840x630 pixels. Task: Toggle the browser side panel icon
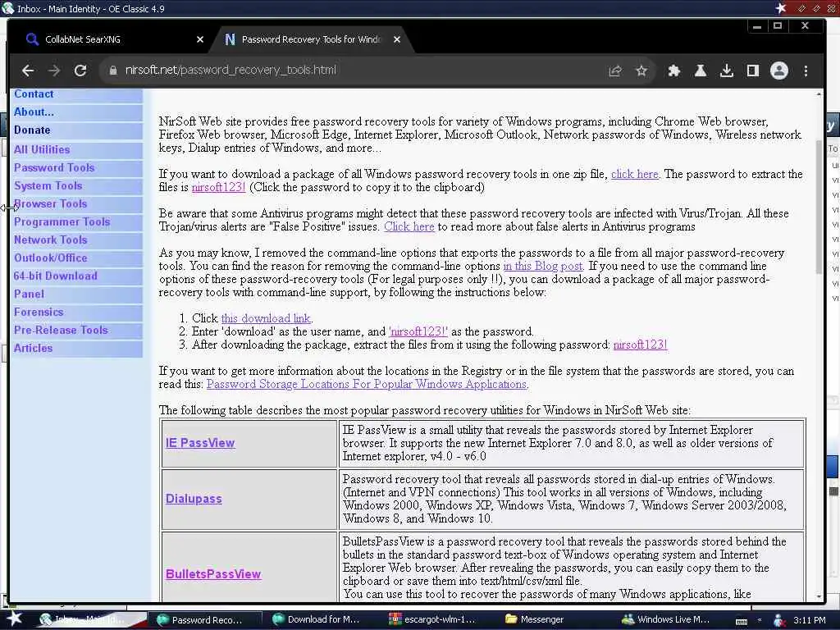(x=753, y=71)
